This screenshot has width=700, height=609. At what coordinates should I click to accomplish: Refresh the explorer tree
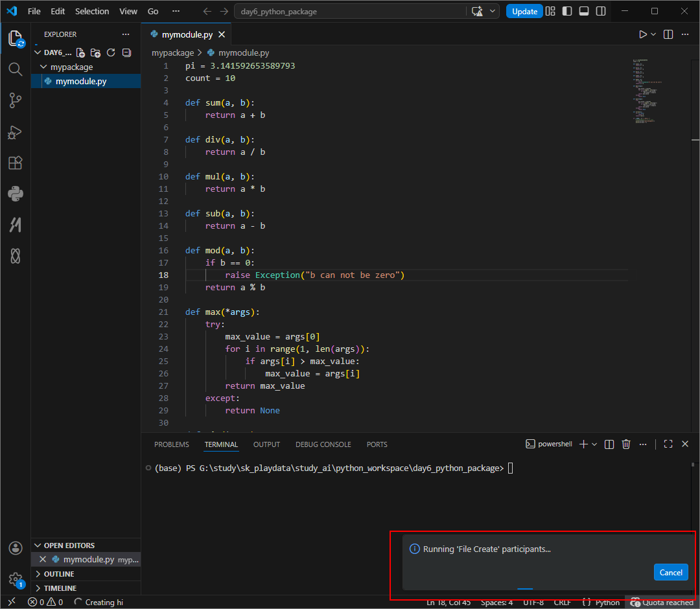(111, 52)
